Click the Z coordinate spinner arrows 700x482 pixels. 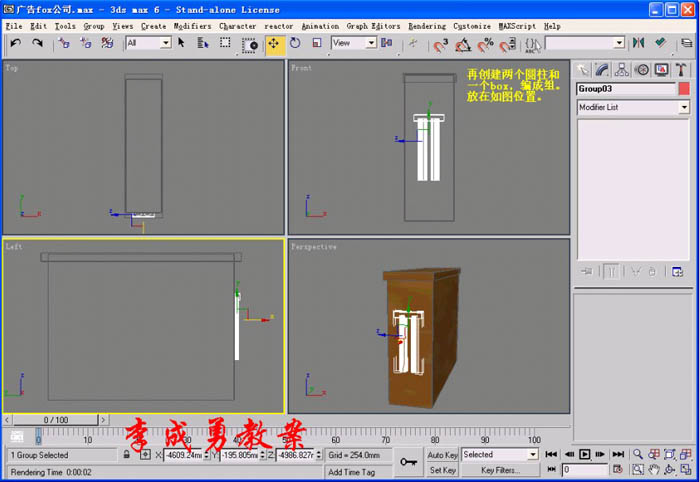318,455
